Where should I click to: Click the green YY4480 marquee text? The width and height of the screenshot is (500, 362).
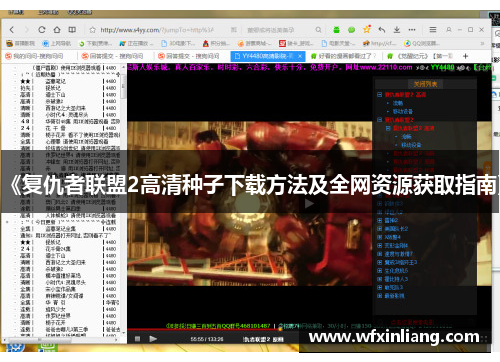442,67
